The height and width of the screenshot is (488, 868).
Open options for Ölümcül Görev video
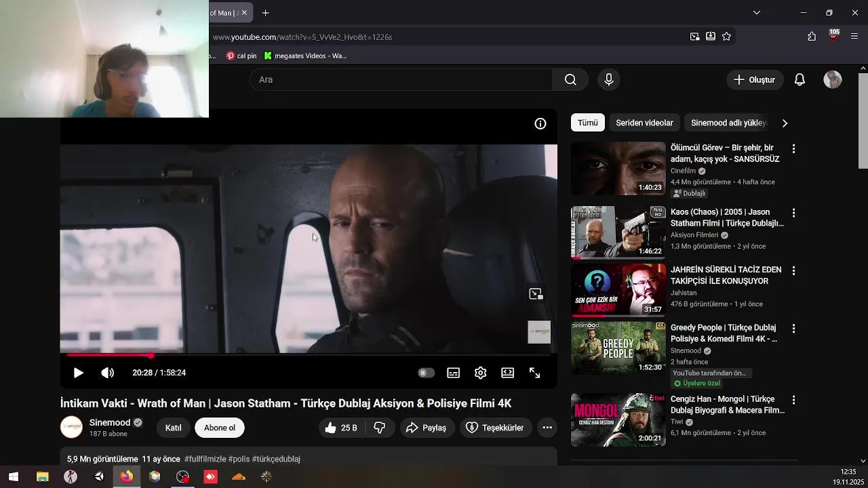(x=793, y=148)
